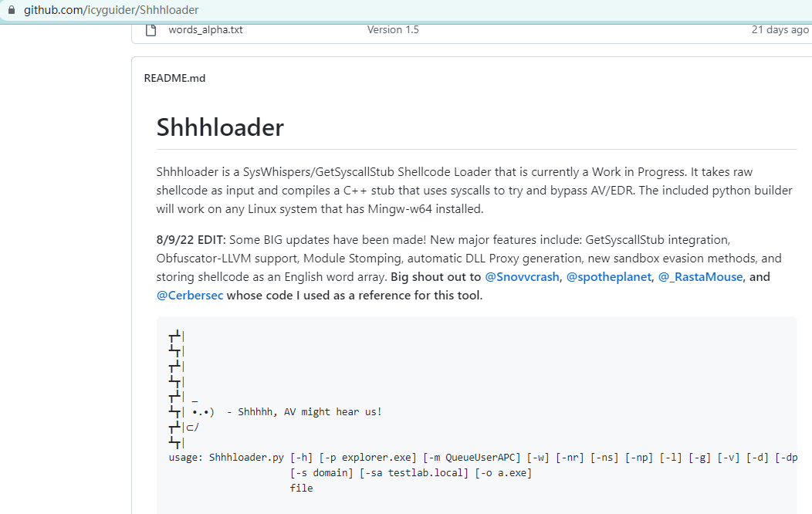
Task: Open the @spotheplanet profile link
Action: 608,277
